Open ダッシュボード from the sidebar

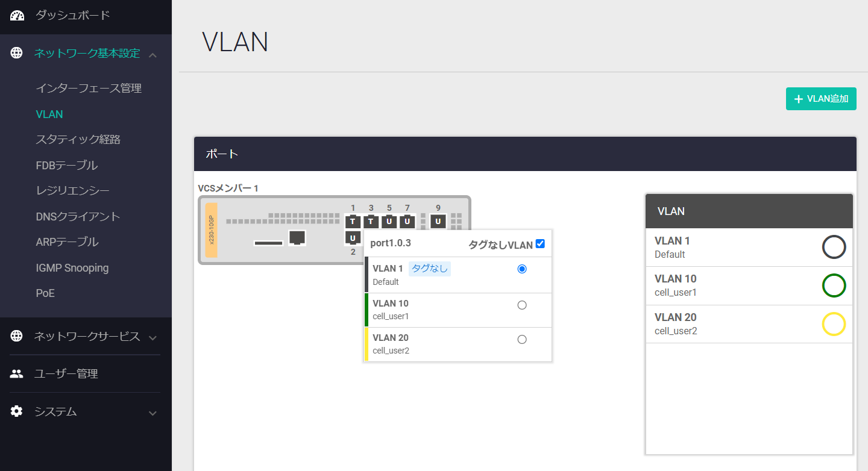(72, 15)
